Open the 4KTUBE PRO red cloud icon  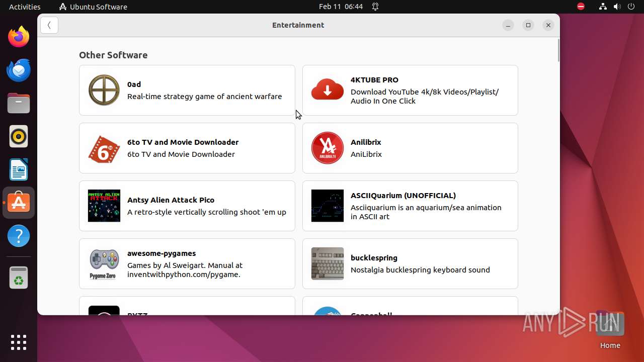tap(328, 90)
